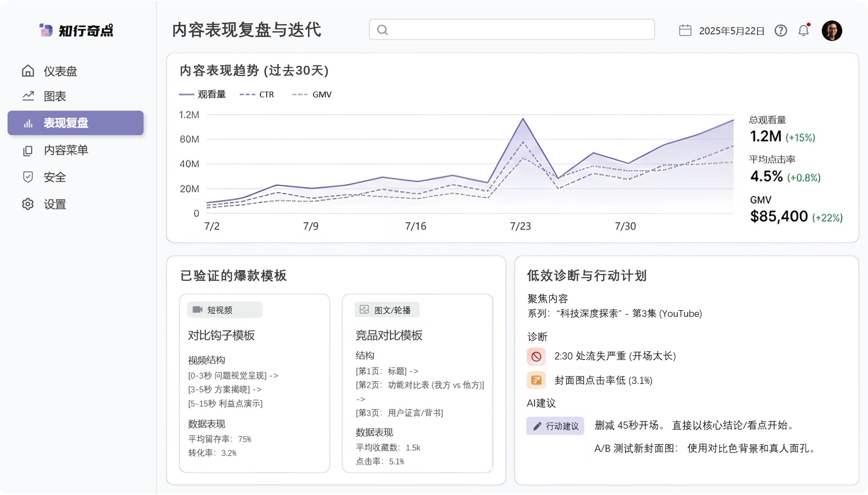Select the 安全 shield icon
The width and height of the screenshot is (868, 495).
(28, 177)
